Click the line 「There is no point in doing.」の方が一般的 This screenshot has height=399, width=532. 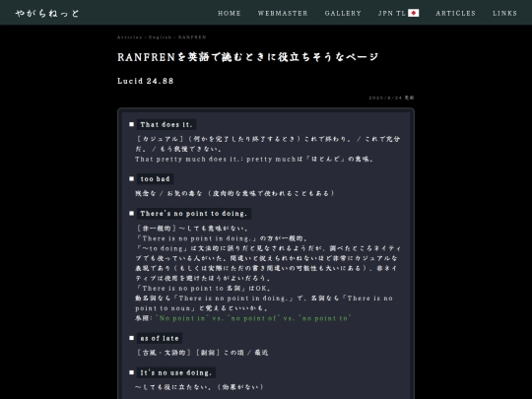[x=222, y=238]
